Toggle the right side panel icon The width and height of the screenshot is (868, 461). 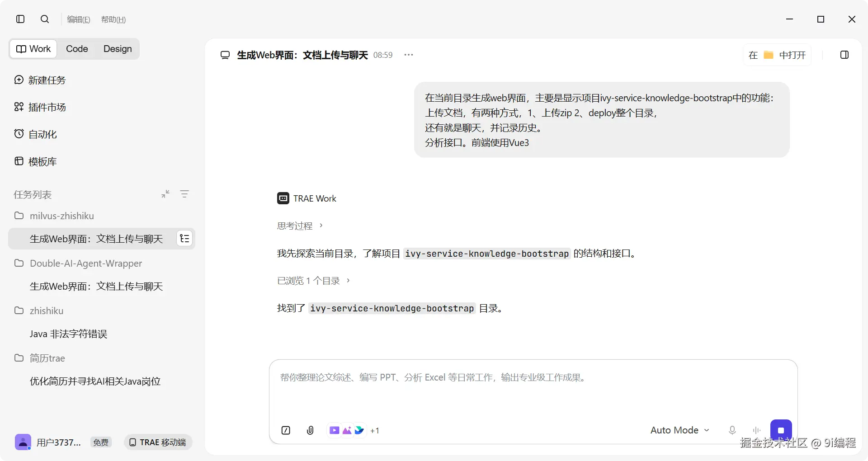click(844, 55)
